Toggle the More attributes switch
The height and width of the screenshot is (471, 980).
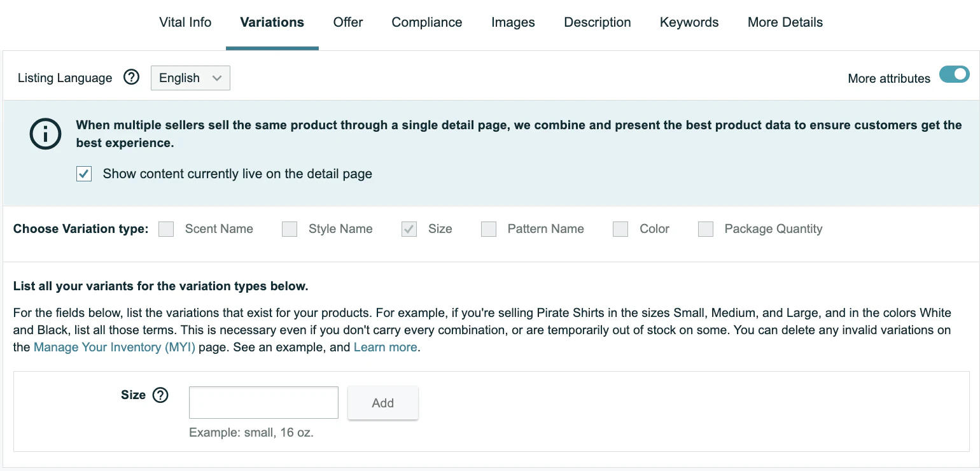pos(954,74)
